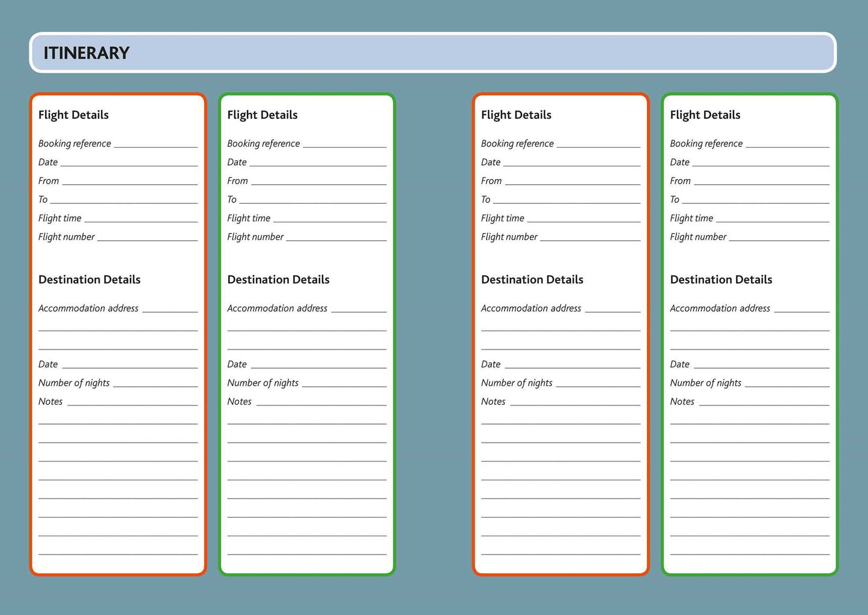Click Number of nights blank in rightmost green card
The height and width of the screenshot is (615, 868).
[788, 383]
